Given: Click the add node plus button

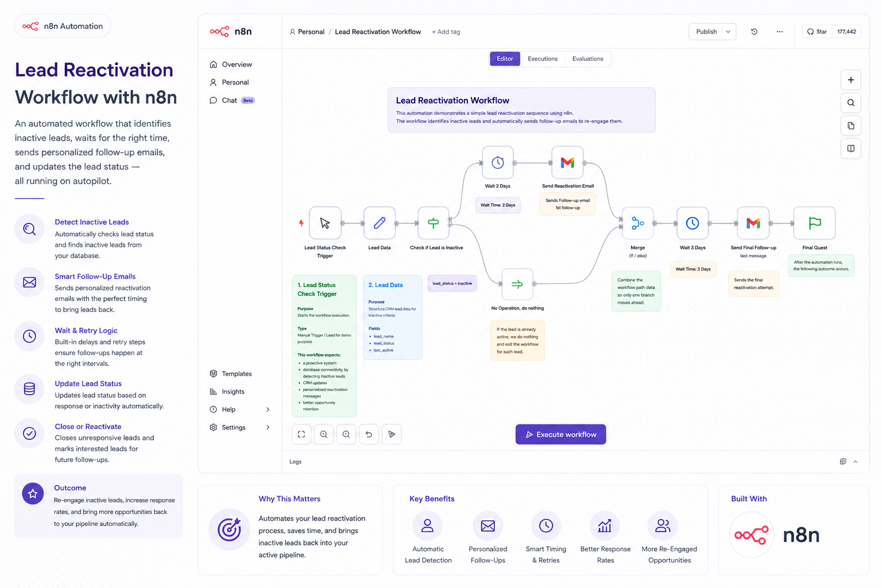Looking at the screenshot, I should (851, 80).
